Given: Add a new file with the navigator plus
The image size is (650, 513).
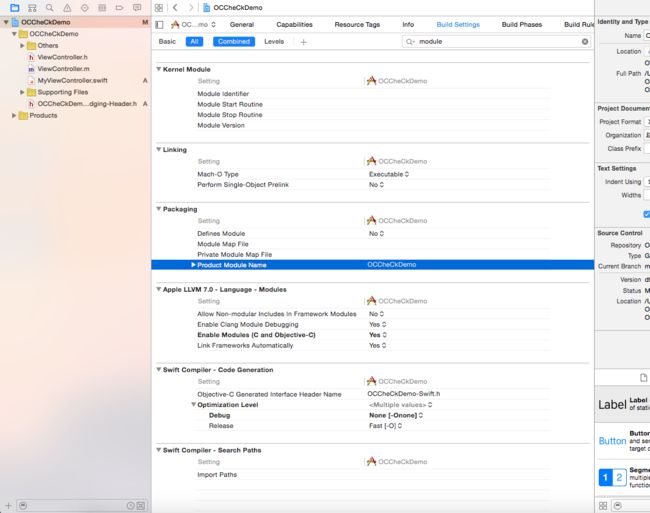Looking at the screenshot, I should tap(8, 506).
